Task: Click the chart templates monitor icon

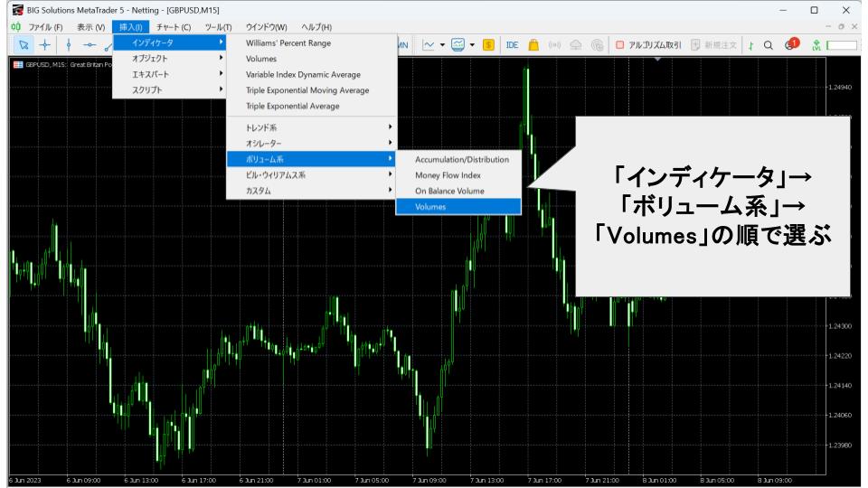Action: [458, 45]
